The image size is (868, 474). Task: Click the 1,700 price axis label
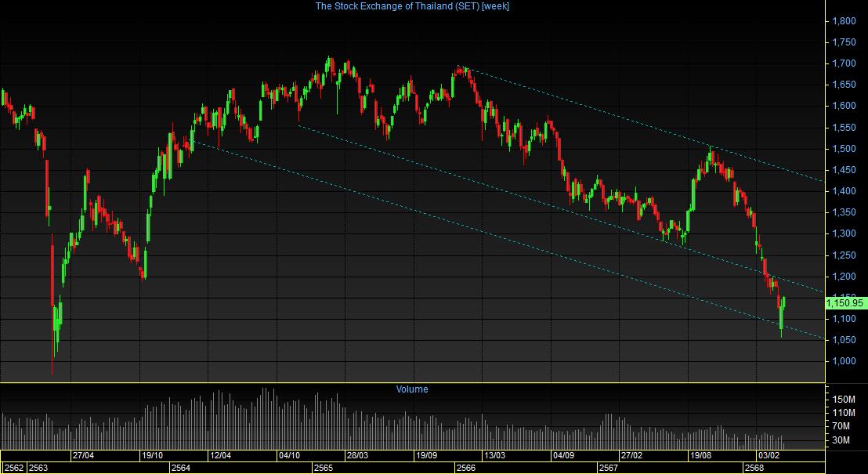[844, 63]
